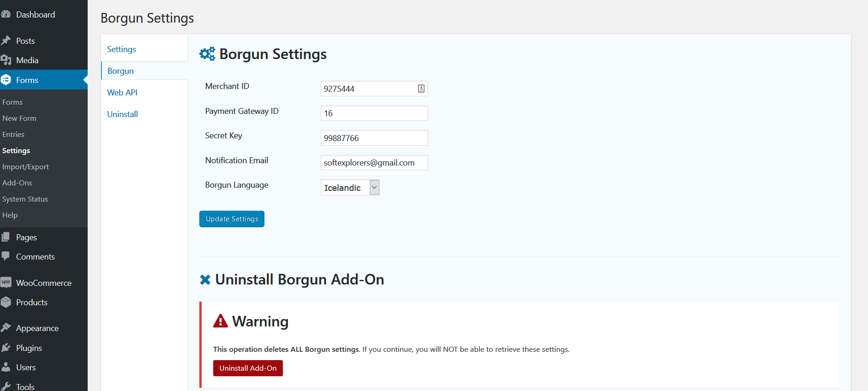Focus the Notification Email field

point(374,162)
